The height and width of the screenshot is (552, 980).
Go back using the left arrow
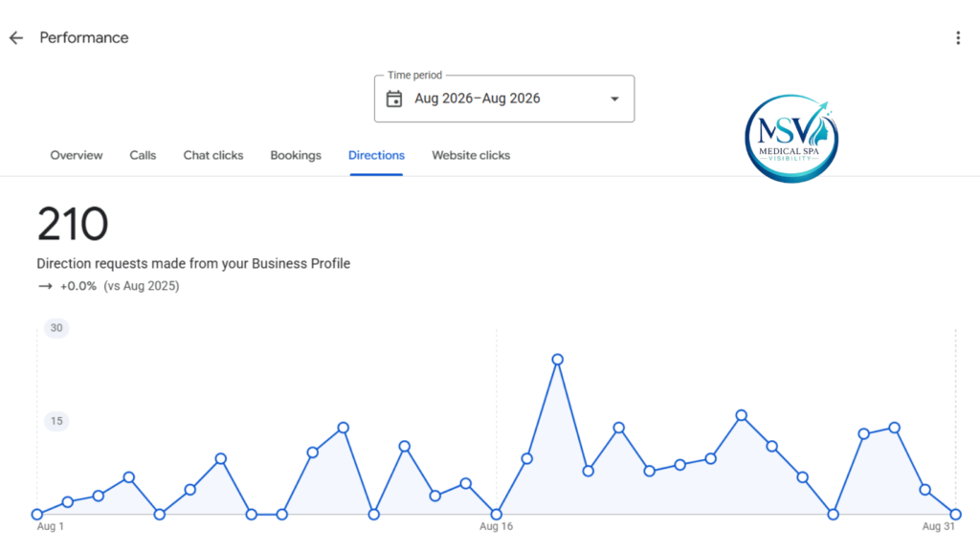(x=16, y=38)
